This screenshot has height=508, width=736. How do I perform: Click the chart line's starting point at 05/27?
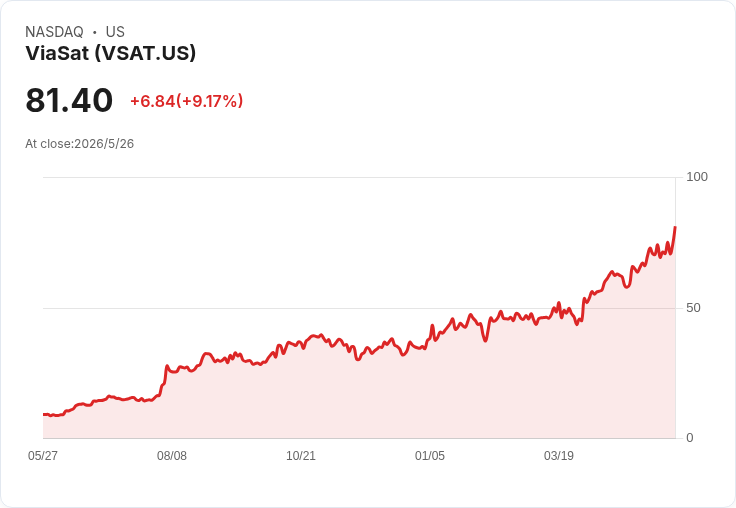[44, 414]
